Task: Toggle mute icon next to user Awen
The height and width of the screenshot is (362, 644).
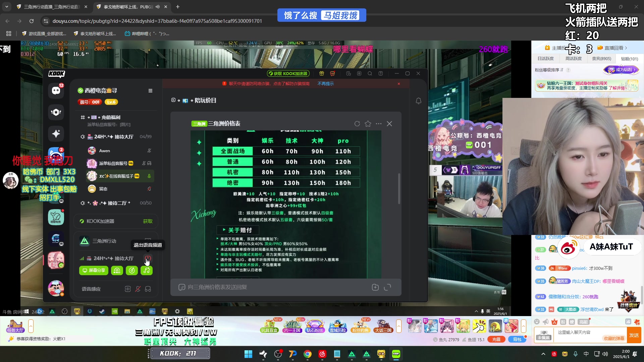Action: 149,151
